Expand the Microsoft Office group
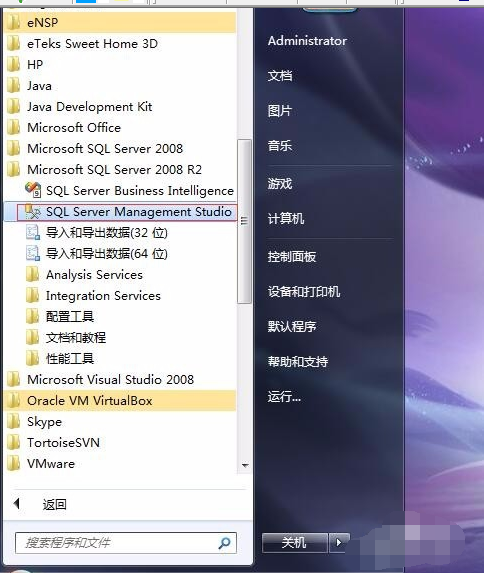484x573 pixels. [120, 128]
